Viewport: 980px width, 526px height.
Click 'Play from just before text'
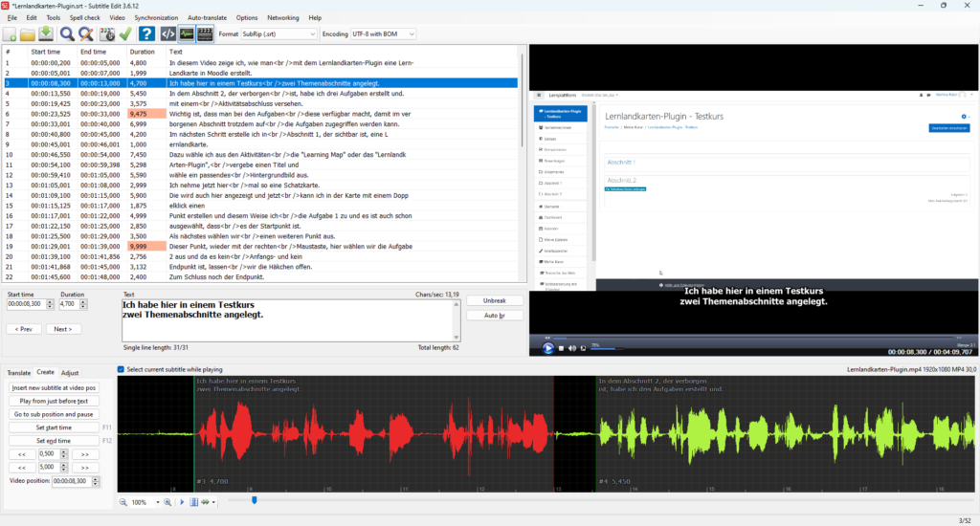54,401
